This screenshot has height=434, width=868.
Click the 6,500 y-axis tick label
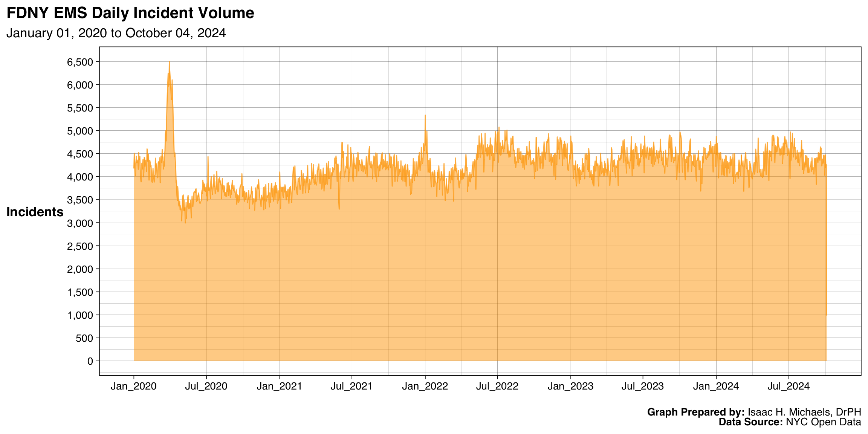[x=80, y=62]
